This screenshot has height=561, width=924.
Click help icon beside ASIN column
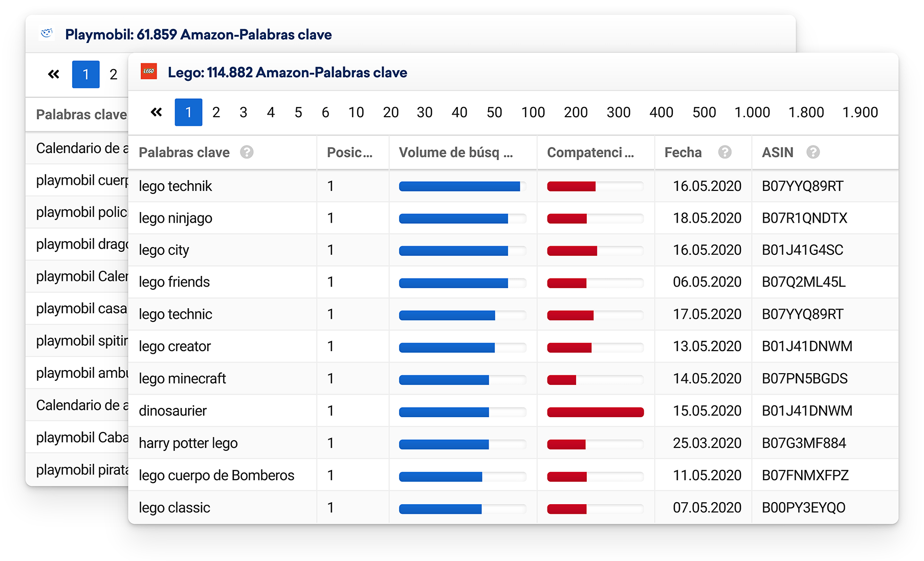pyautogui.click(x=812, y=152)
